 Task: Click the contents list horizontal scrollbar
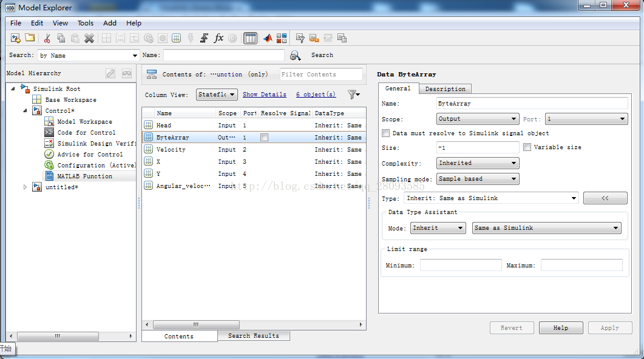tap(196, 324)
